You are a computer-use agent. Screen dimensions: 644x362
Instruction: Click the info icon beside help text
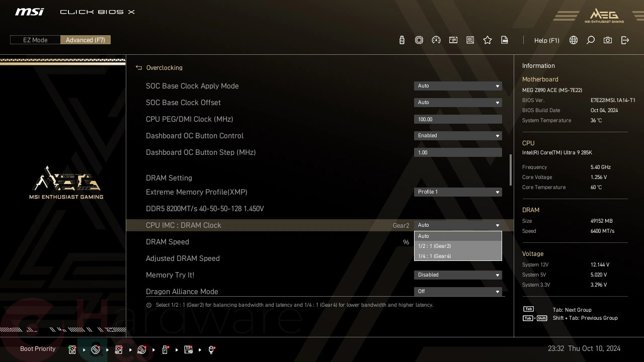(149, 305)
